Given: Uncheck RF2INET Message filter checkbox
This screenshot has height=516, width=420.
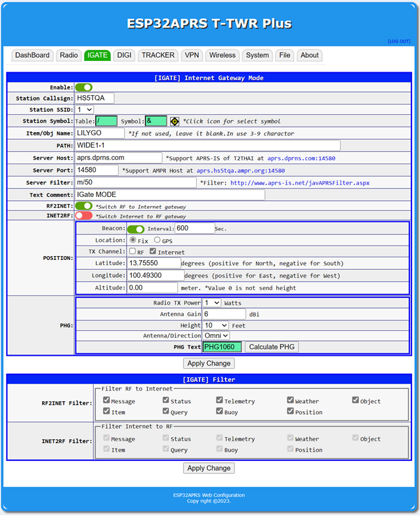Looking at the screenshot, I should pyautogui.click(x=106, y=400).
